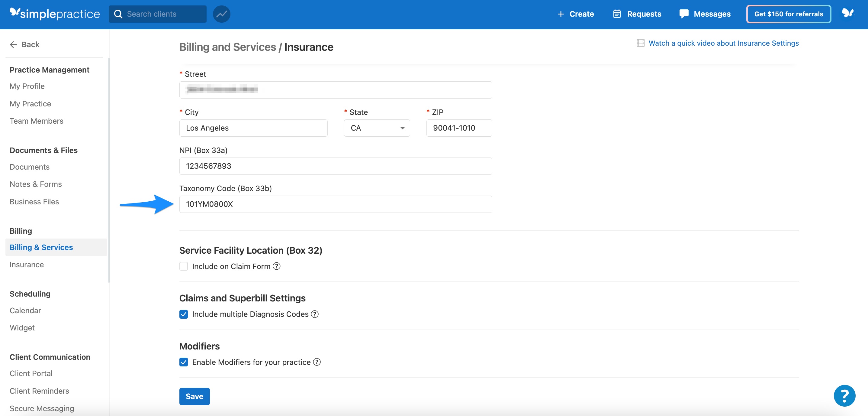Open the analytics trend icon

[x=221, y=14]
